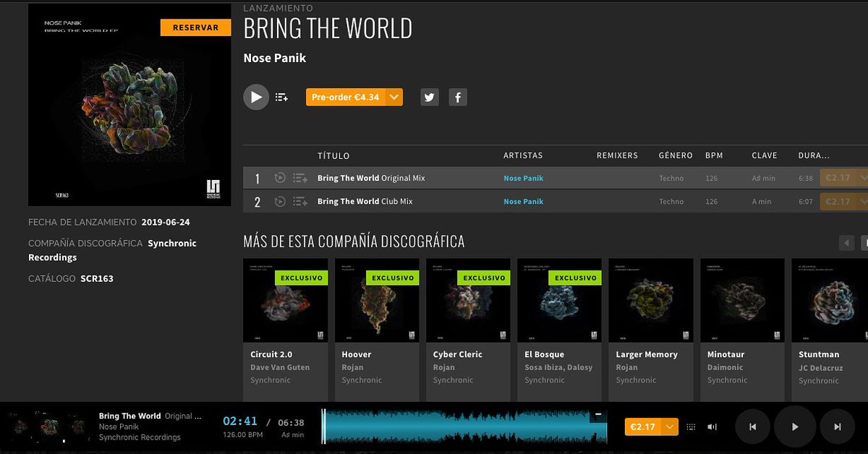868x454 pixels.
Task: Expand price options for track 1
Action: coord(861,178)
